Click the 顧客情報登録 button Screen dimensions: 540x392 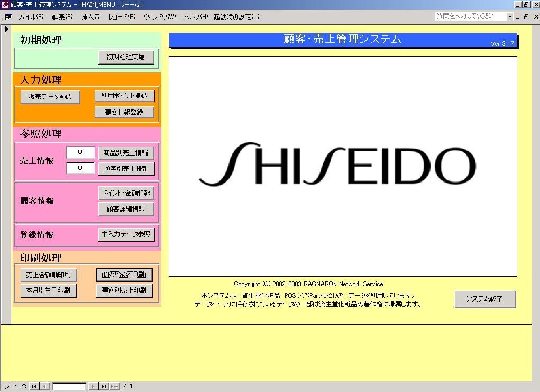(x=124, y=112)
